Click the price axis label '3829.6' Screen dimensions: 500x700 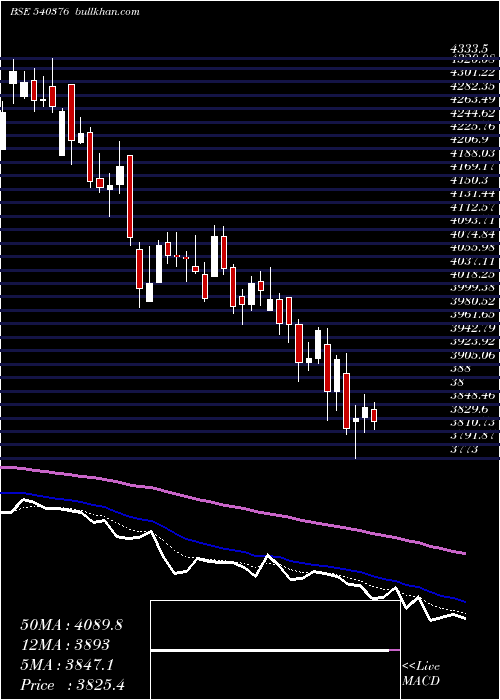(x=469, y=409)
